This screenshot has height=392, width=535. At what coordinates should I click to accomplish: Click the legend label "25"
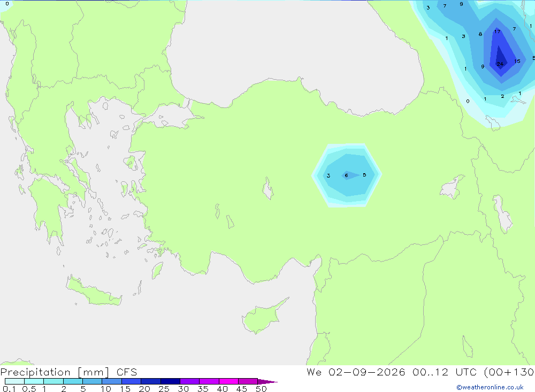click(x=164, y=389)
